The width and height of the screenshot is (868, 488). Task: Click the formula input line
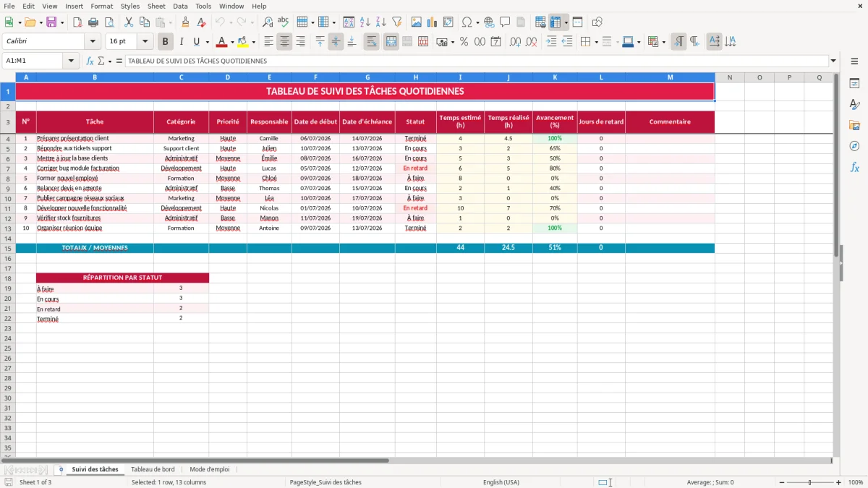pyautogui.click(x=476, y=61)
